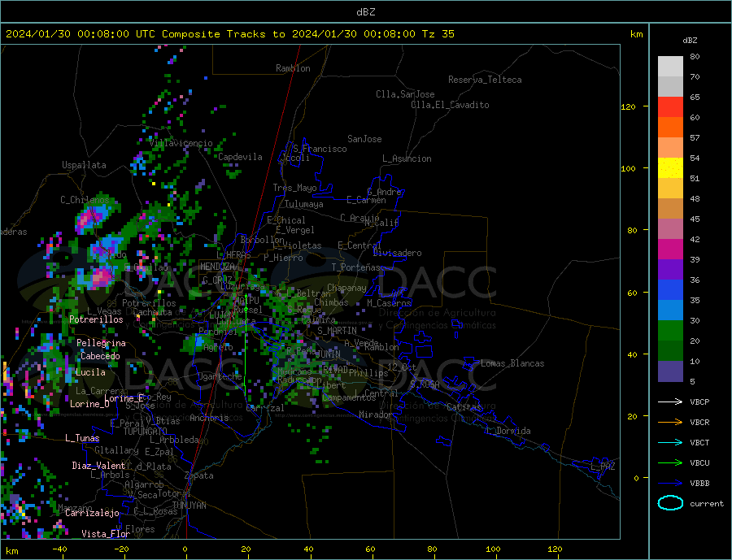This screenshot has height=560, width=732.
Task: Click the Clla.El_Cavadito label
Action: coord(450,105)
